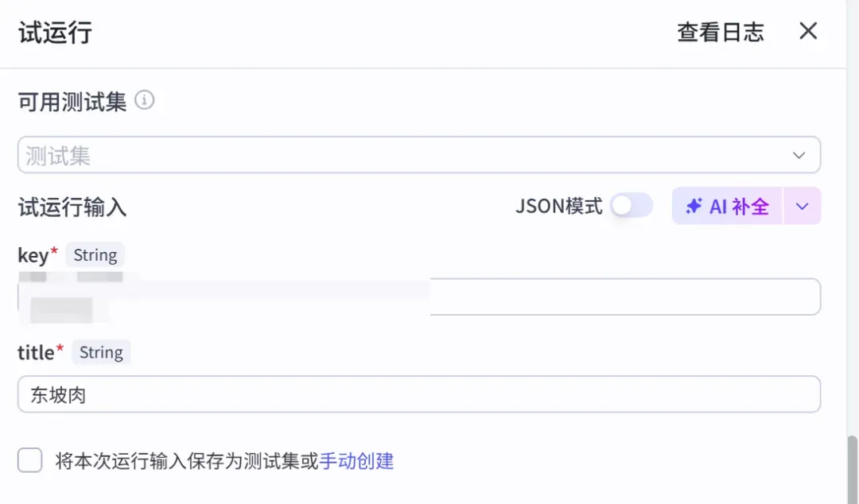This screenshot has height=504, width=859.
Task: Click the String type tag next to title
Action: [x=101, y=352]
